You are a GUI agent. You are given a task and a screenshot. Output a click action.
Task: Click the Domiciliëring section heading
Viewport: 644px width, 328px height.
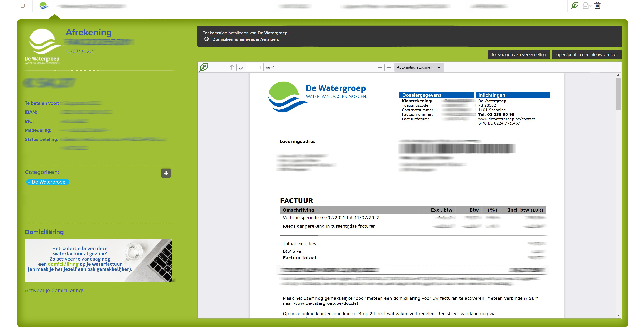44,232
